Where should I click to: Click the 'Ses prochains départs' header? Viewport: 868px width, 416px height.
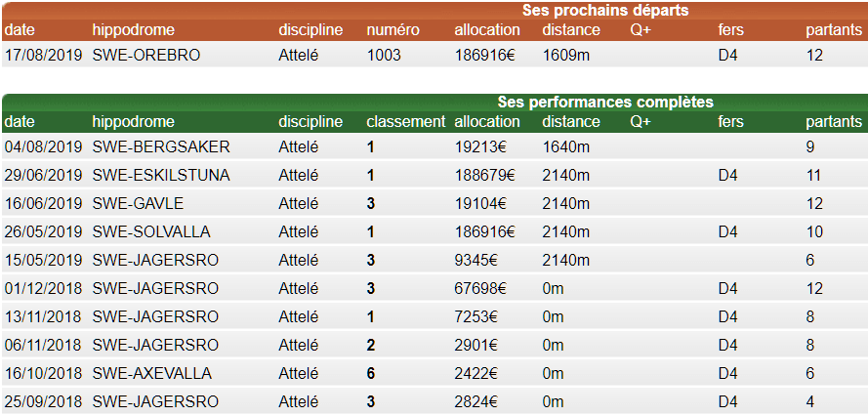point(605,11)
